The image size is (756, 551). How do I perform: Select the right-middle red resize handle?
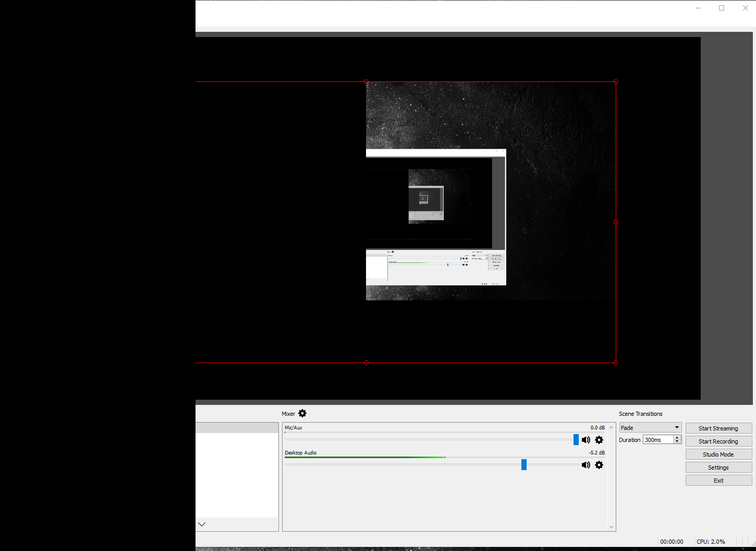click(x=616, y=222)
